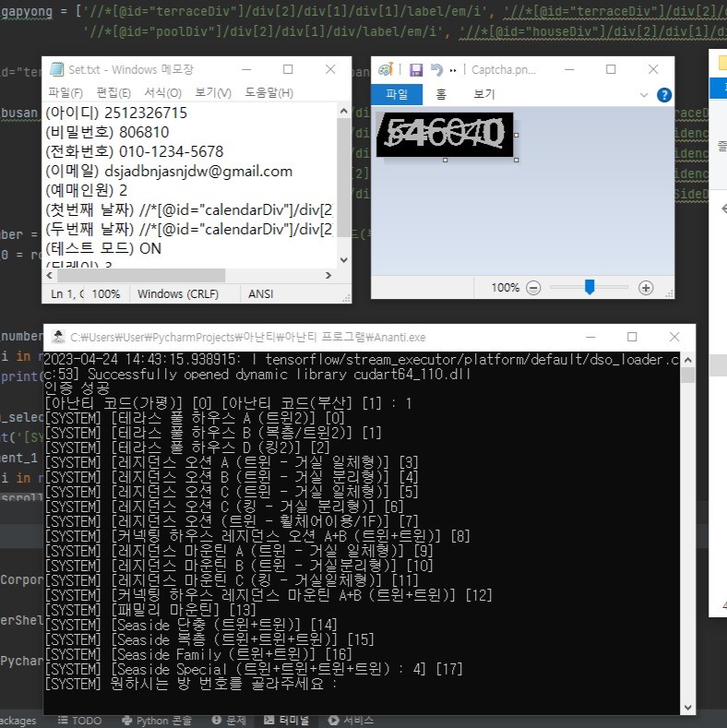Switch to the 홈 tab in Paint
727x728 pixels.
coord(441,94)
